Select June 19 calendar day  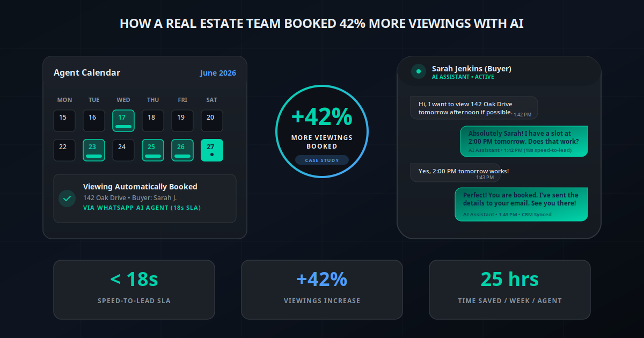pyautogui.click(x=182, y=121)
